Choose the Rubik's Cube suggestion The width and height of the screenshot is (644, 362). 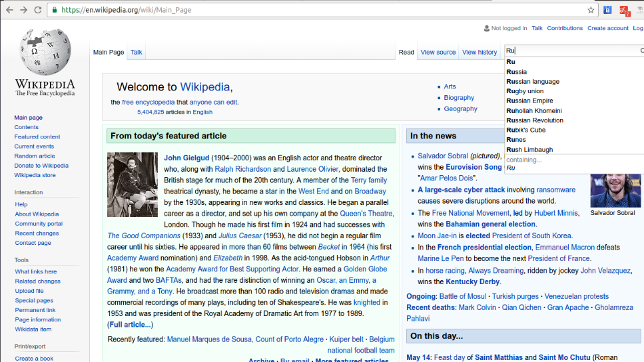pyautogui.click(x=574, y=130)
